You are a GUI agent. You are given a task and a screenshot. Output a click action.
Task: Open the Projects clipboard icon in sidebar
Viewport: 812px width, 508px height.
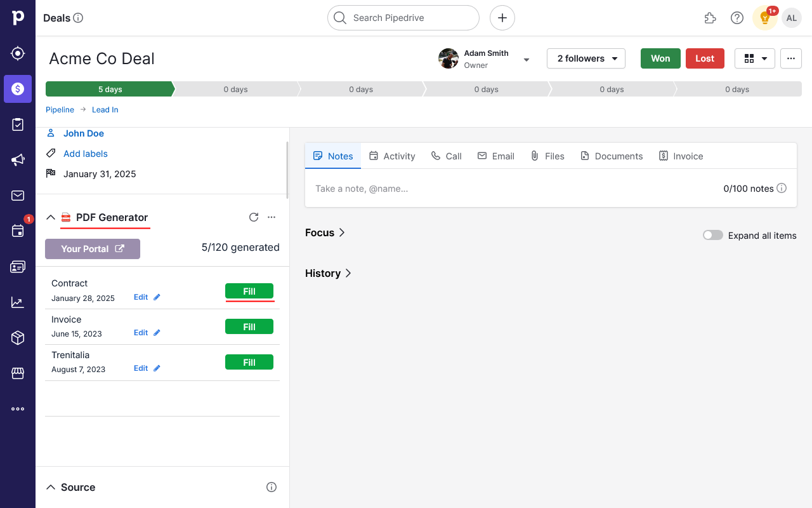coord(18,124)
